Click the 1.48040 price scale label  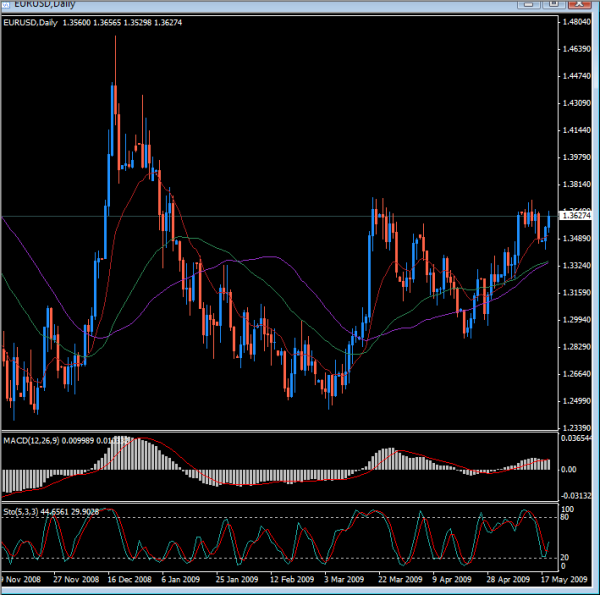pos(578,22)
